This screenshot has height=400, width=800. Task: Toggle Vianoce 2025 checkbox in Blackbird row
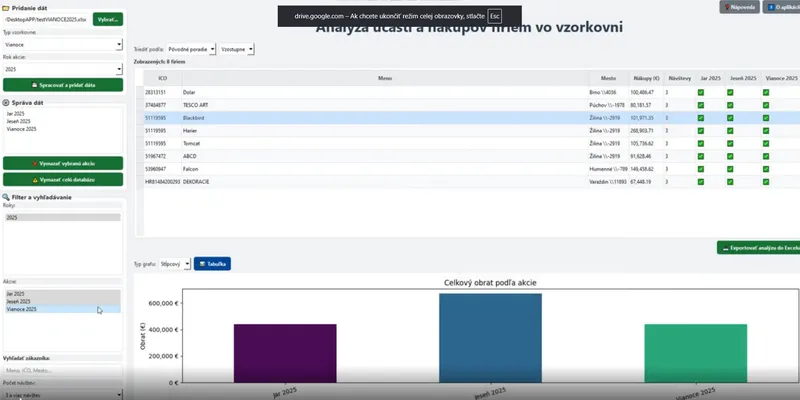pyautogui.click(x=766, y=118)
